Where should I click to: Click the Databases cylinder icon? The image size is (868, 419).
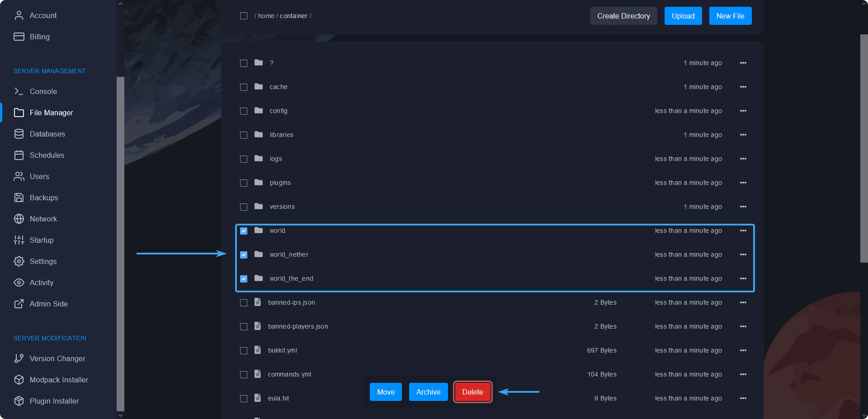[19, 134]
